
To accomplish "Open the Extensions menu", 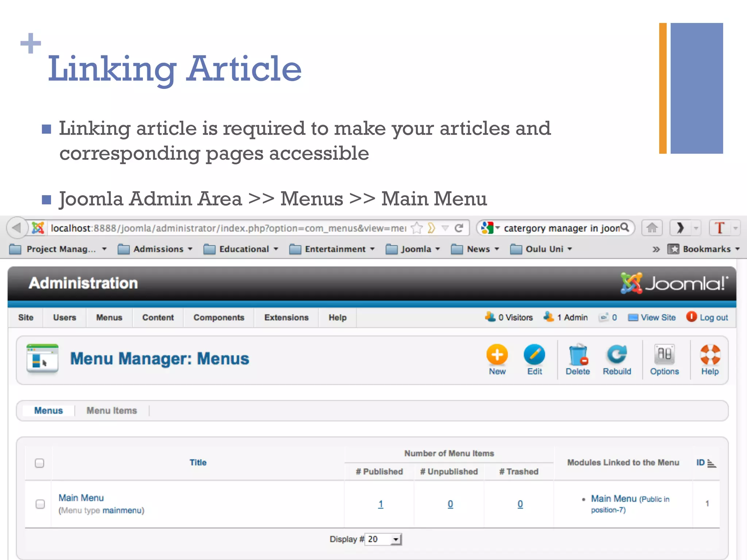I will coord(286,318).
